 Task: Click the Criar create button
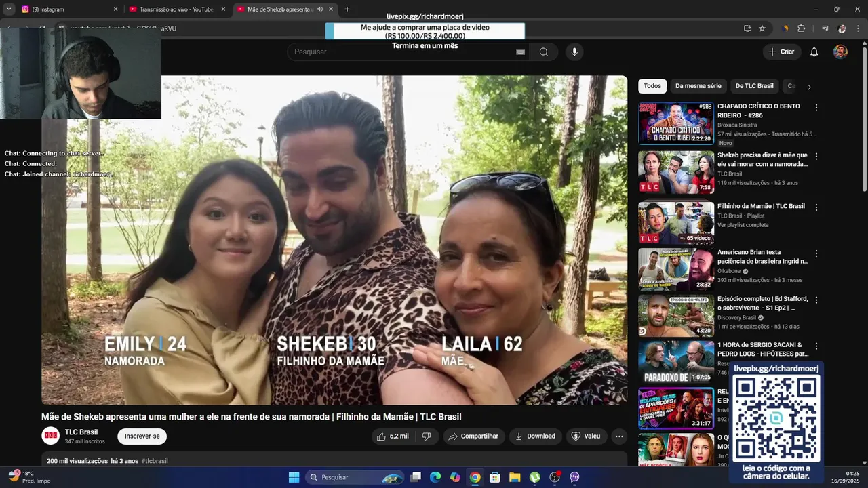click(781, 52)
